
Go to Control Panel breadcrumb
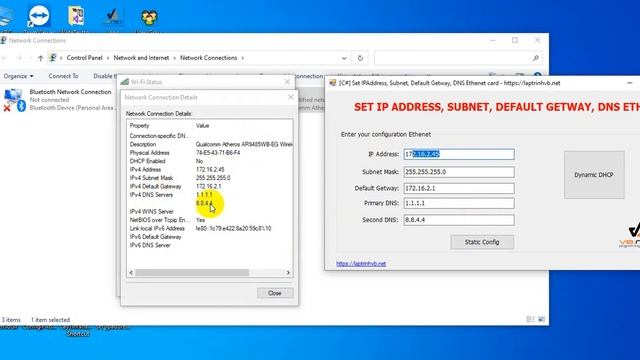(x=84, y=58)
